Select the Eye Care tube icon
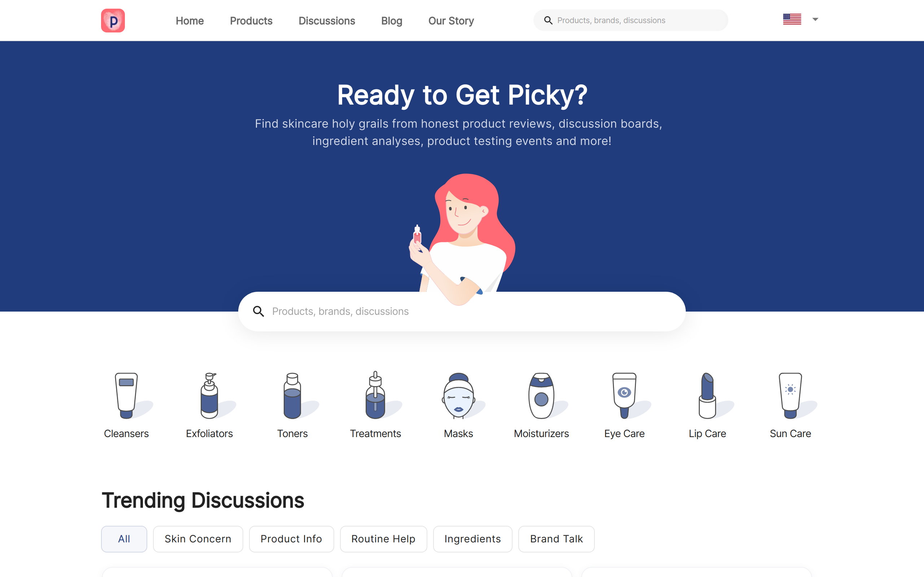Screen dimensions: 924x577 click(624, 396)
